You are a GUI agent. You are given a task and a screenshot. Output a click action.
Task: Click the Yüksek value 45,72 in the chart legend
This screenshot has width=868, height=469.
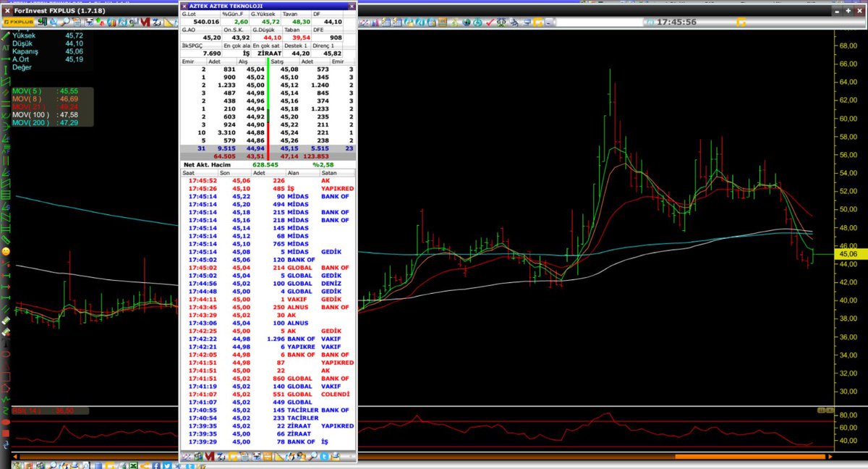coord(74,35)
